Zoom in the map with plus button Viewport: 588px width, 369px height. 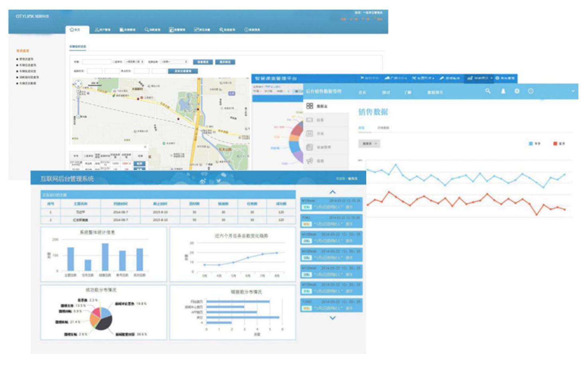tap(79, 91)
